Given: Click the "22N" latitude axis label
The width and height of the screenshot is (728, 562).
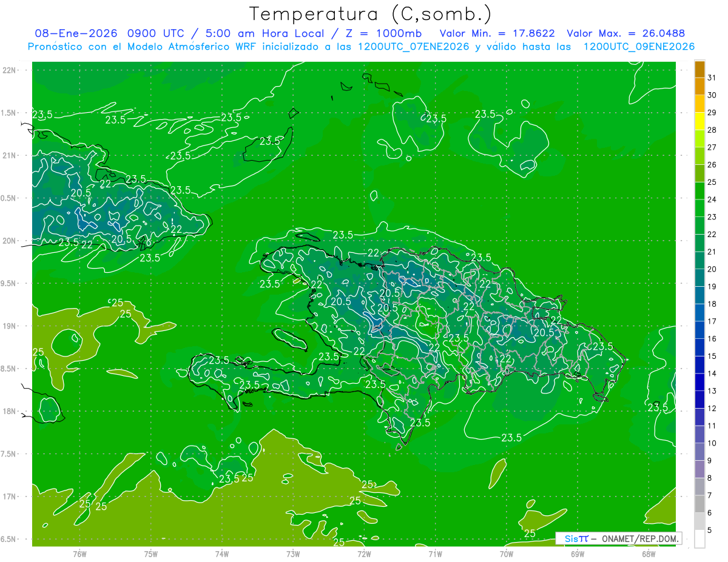Looking at the screenshot, I should pyautogui.click(x=9, y=70).
